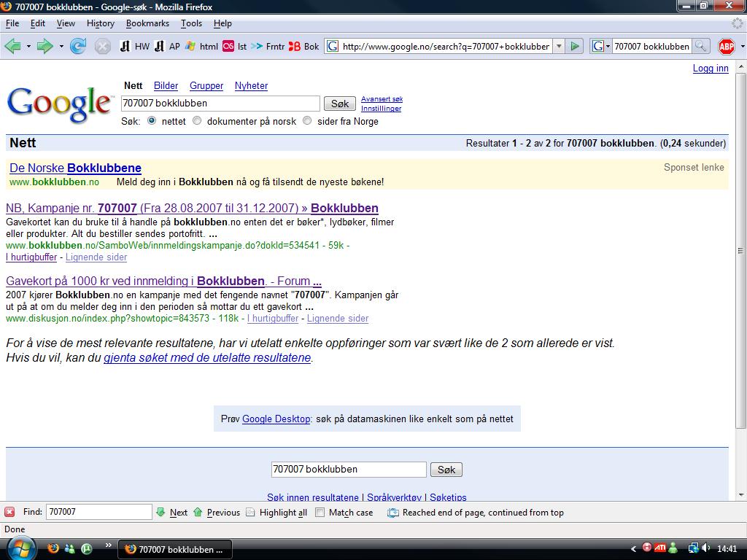Open the View menu
This screenshot has width=747, height=560.
pos(66,23)
